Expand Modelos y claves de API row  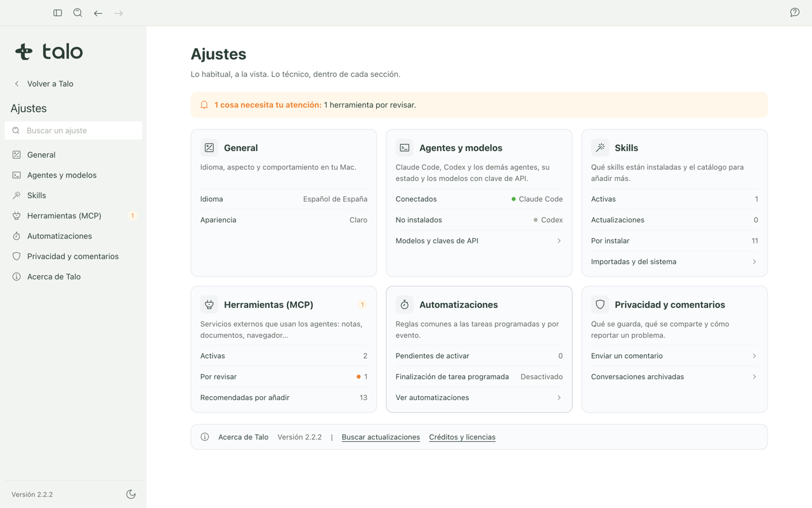click(x=479, y=241)
